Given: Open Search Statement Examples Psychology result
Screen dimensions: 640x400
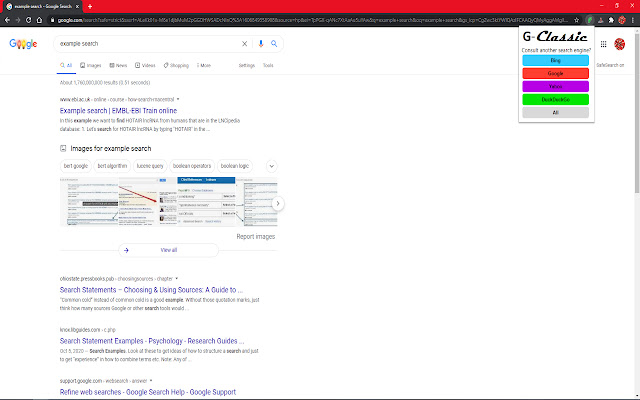Looking at the screenshot, I should pos(152,341).
